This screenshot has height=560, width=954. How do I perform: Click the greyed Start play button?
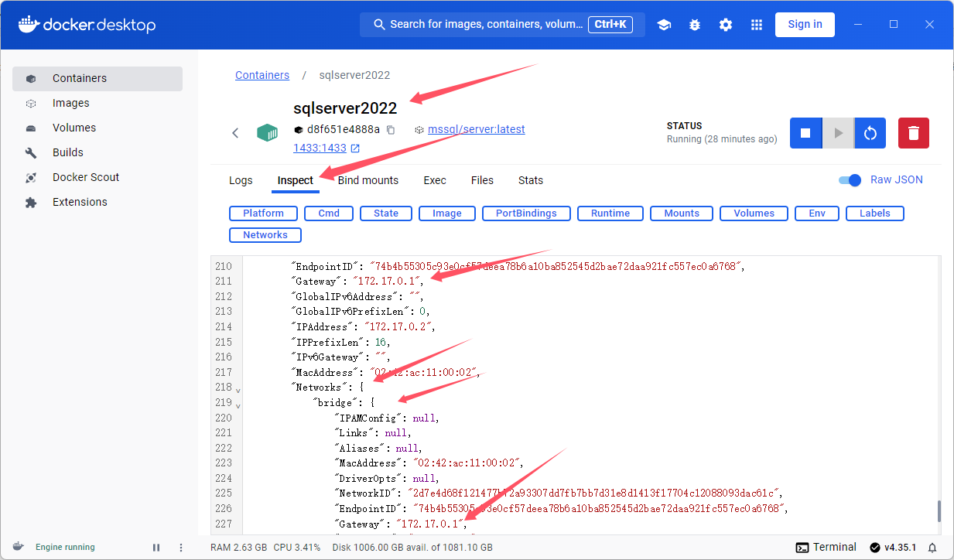click(x=838, y=133)
